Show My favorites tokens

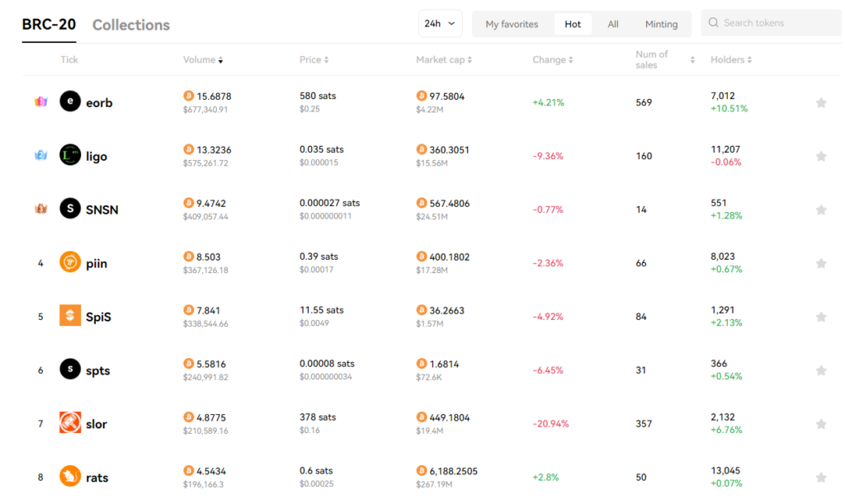coord(512,24)
